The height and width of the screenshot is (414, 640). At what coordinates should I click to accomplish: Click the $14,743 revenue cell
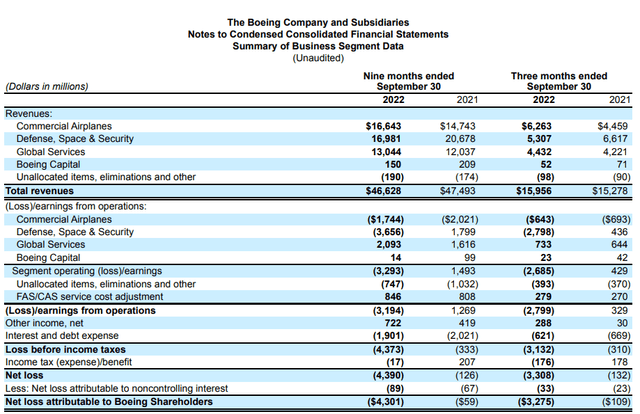pyautogui.click(x=458, y=126)
